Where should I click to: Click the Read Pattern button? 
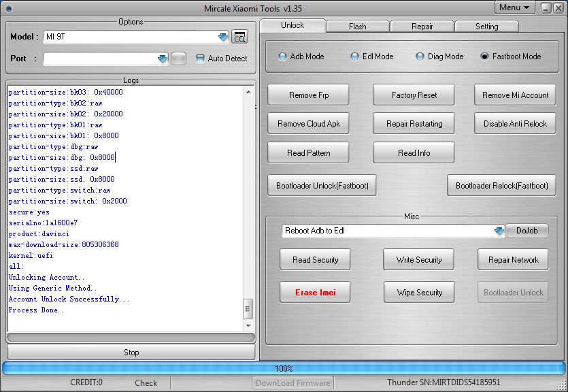309,153
